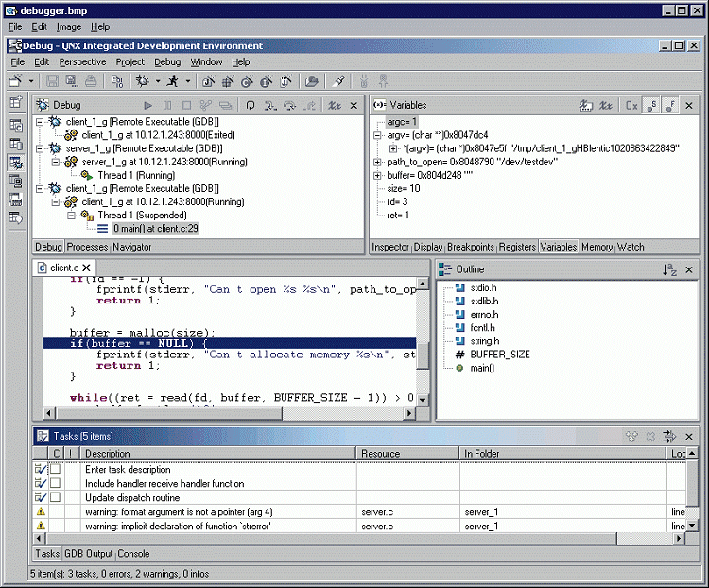Switch to the Registers tab
The image size is (709, 588).
coord(517,247)
